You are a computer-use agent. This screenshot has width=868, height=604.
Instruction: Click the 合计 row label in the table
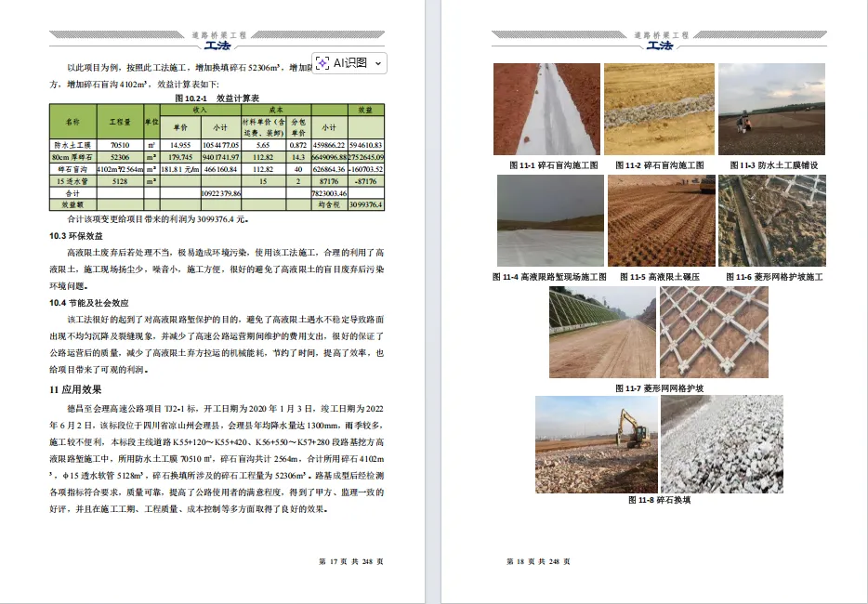pyautogui.click(x=73, y=193)
